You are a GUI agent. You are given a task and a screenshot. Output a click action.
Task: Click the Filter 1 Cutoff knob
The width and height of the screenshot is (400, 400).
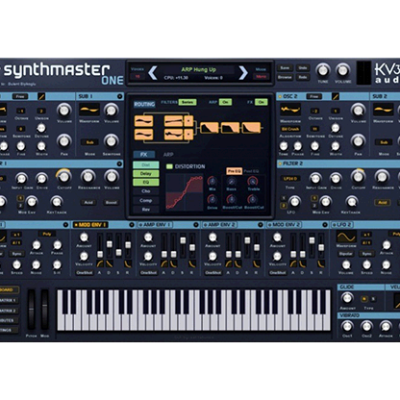click(x=64, y=176)
